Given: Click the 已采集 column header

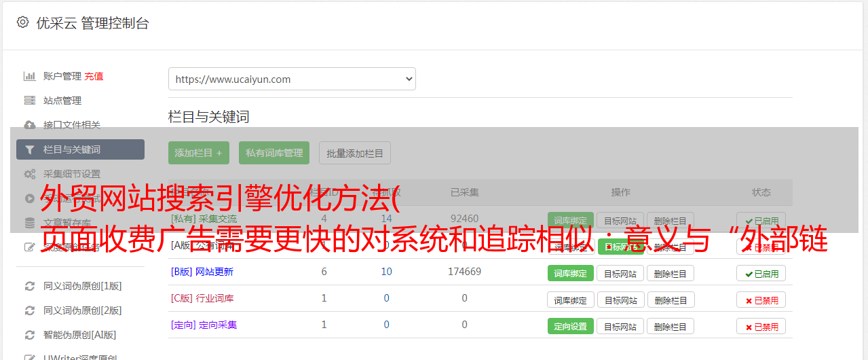Looking at the screenshot, I should [x=465, y=192].
